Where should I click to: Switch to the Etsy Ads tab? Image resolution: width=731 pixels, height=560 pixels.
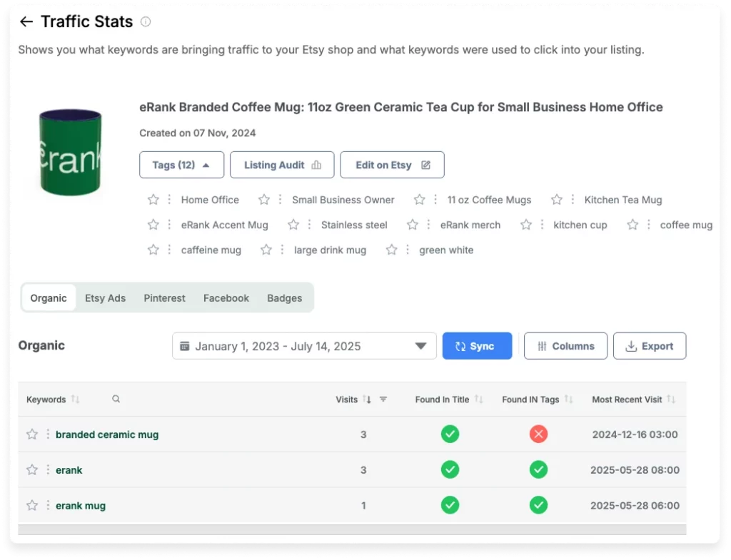[x=105, y=297]
